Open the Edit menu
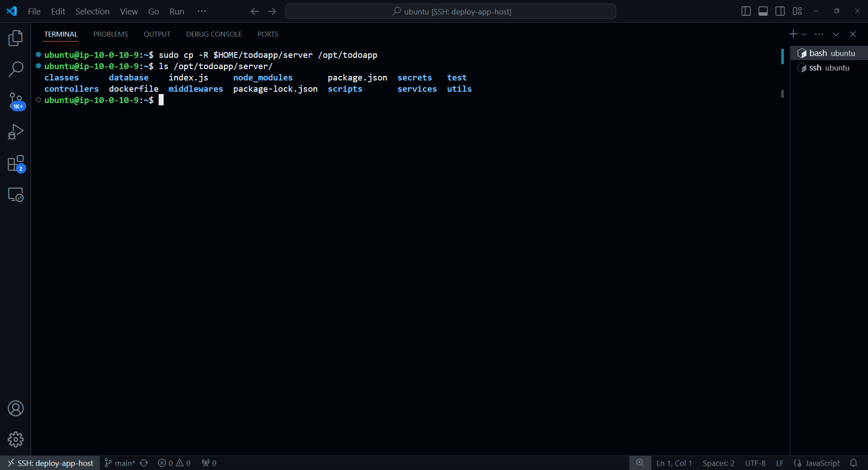Viewport: 868px width, 470px height. coord(58,11)
